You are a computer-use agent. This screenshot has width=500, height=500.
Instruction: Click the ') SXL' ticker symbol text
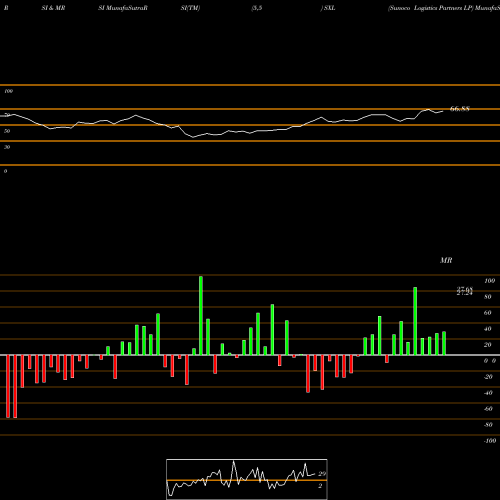pos(328,8)
